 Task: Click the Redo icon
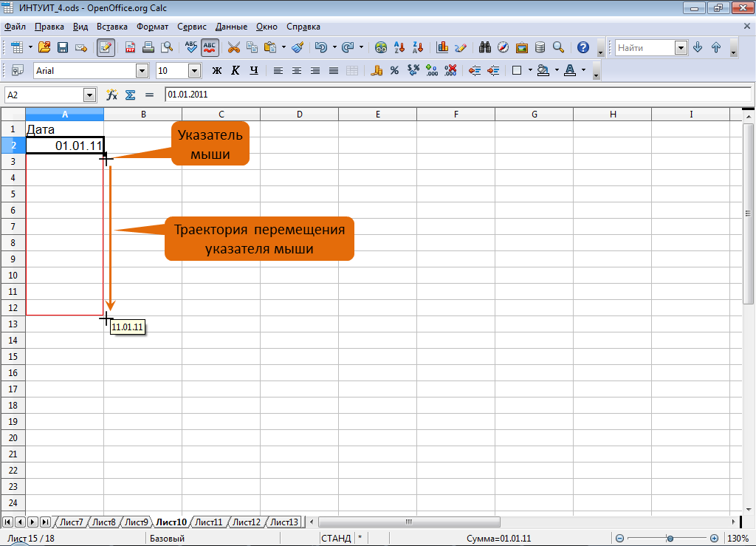[x=347, y=47]
